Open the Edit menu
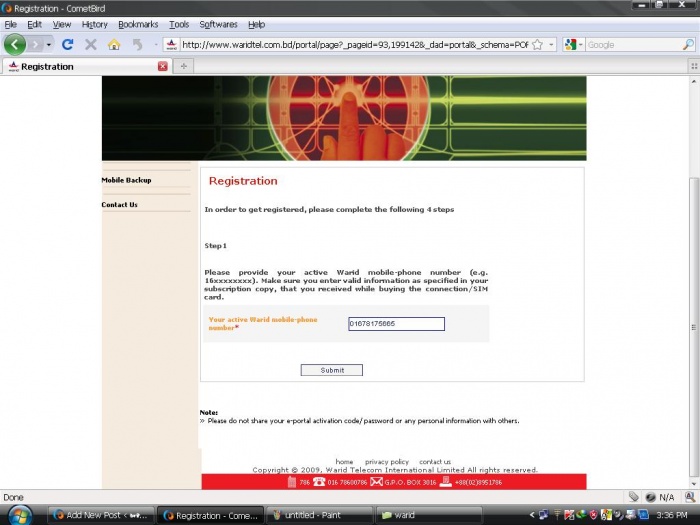 click(x=34, y=25)
